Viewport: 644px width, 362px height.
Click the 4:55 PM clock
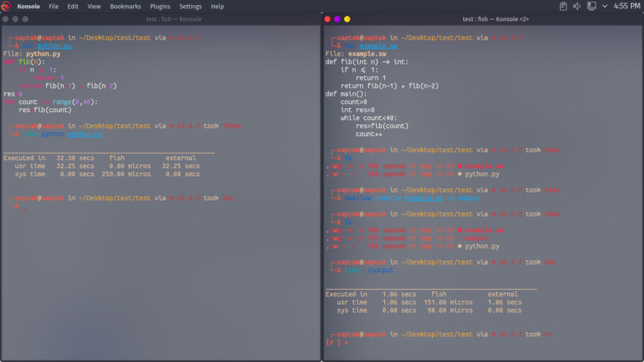tap(626, 6)
